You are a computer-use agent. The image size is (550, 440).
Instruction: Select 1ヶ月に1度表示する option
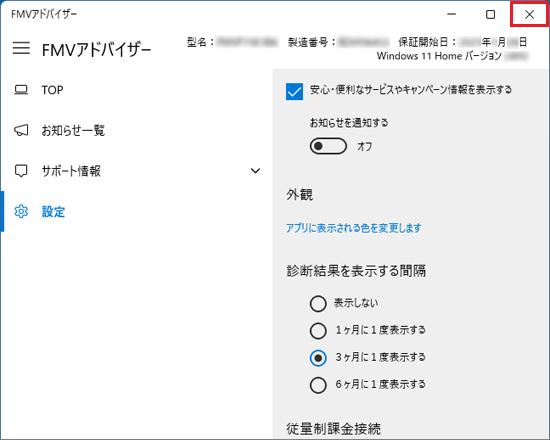pos(318,331)
